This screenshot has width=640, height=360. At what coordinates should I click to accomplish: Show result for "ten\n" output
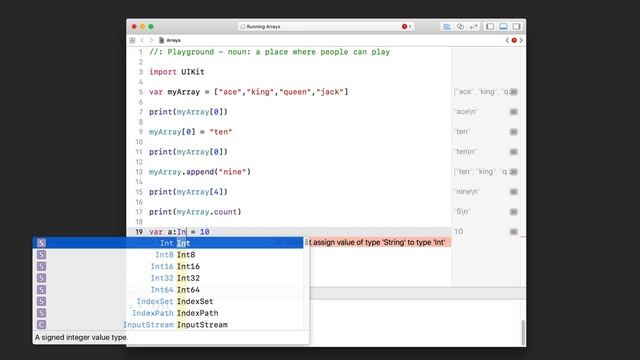click(514, 152)
